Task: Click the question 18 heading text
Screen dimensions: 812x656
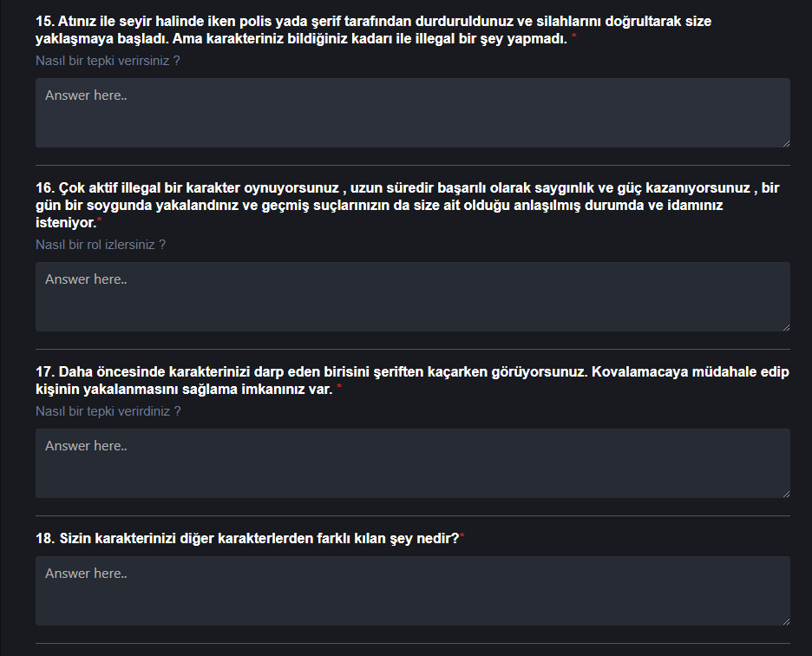Action: [x=247, y=538]
